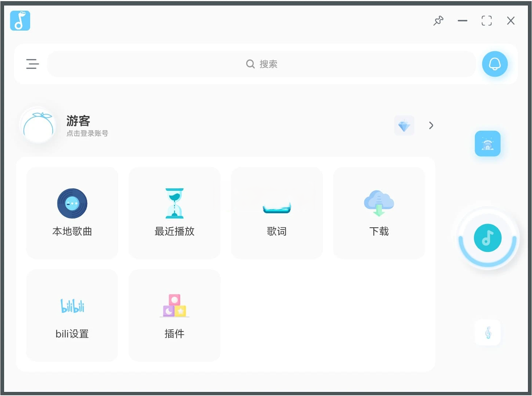The width and height of the screenshot is (532, 396).
Task: Open the hamburger menu icon
Action: (32, 64)
